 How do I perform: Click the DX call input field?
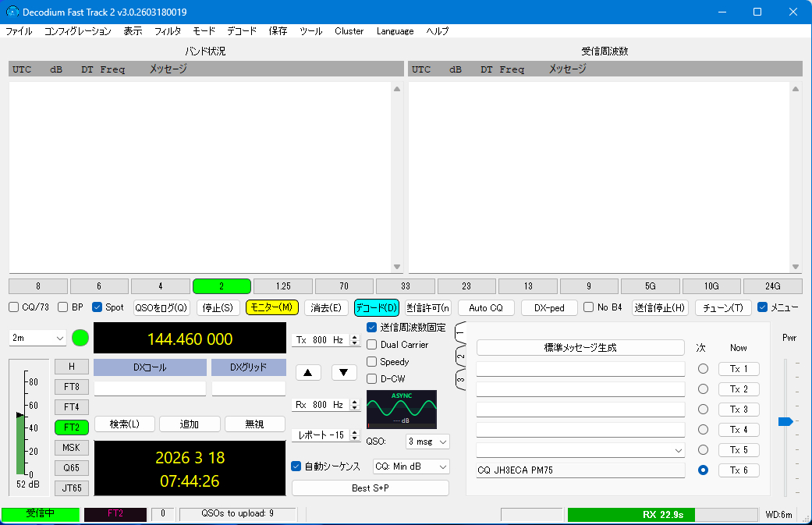(150, 388)
